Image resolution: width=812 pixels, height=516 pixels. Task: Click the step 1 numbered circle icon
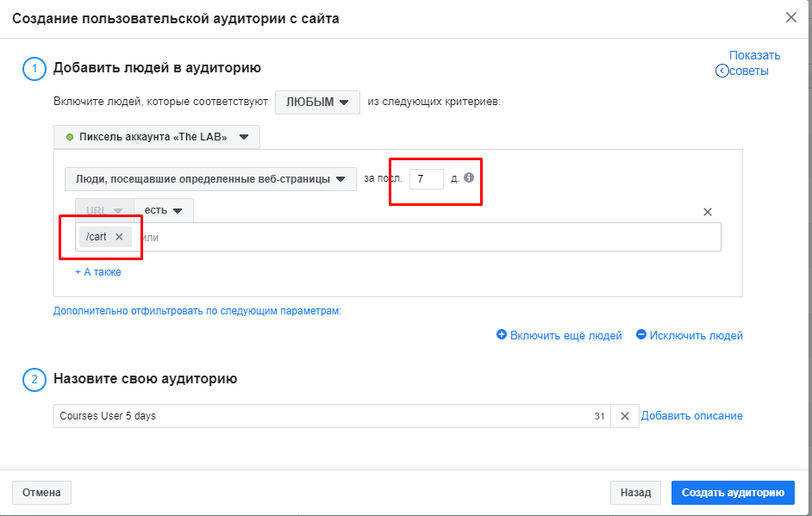click(34, 68)
